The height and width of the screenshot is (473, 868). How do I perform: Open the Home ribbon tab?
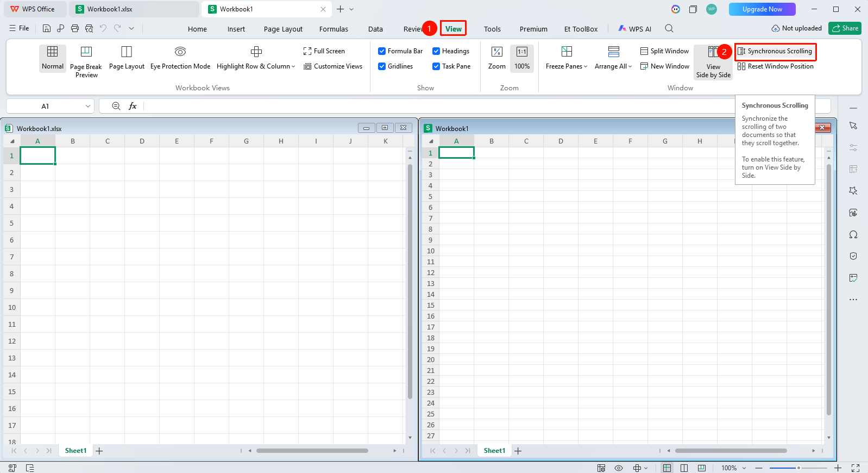[197, 29]
